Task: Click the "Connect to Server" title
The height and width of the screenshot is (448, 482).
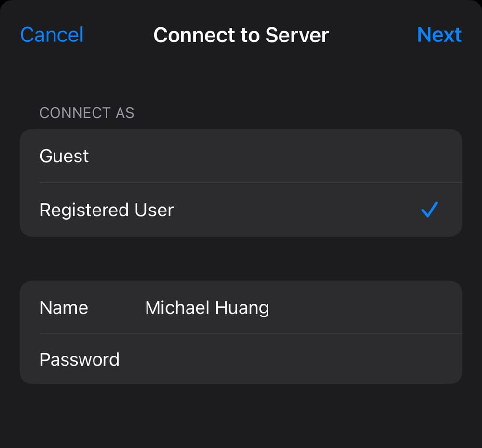Action: point(241,35)
